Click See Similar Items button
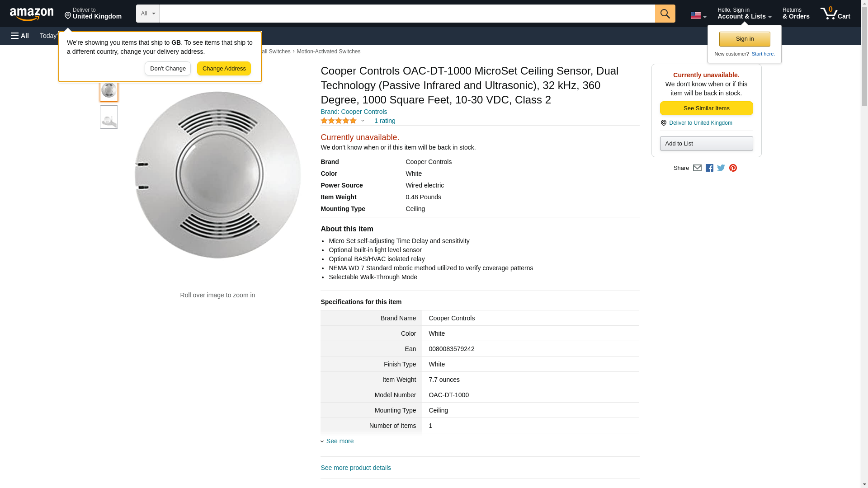Screen dimensions: 868x488 706,108
